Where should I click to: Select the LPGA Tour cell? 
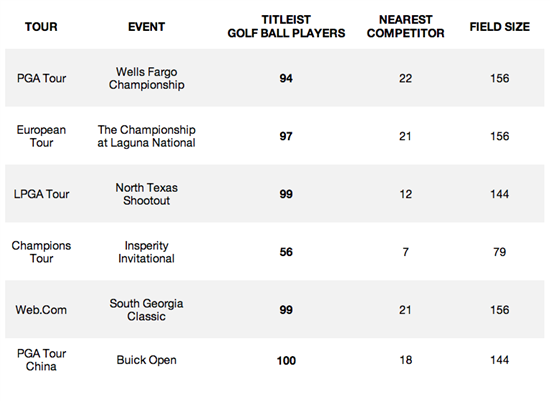click(41, 194)
